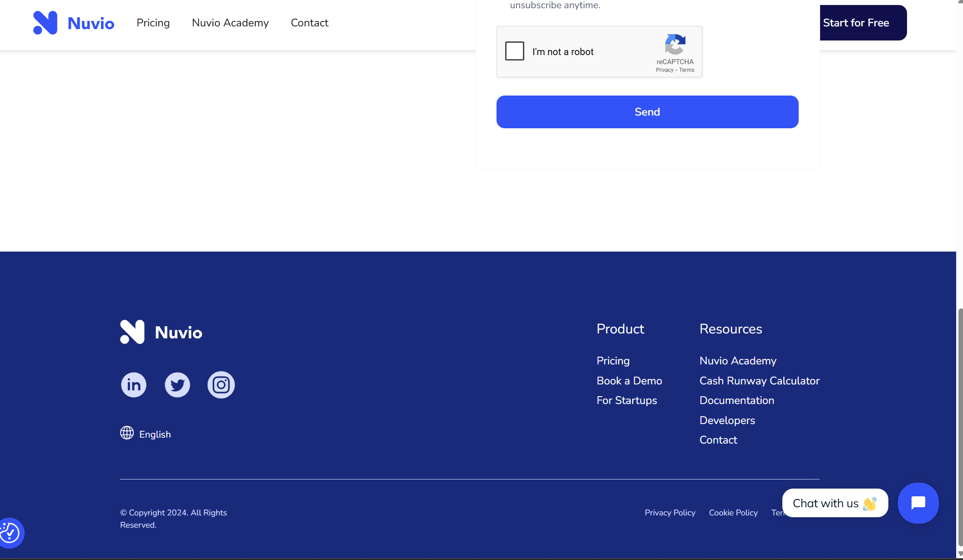963x560 pixels.
Task: Open cookie preferences badge icon
Action: coord(10,533)
